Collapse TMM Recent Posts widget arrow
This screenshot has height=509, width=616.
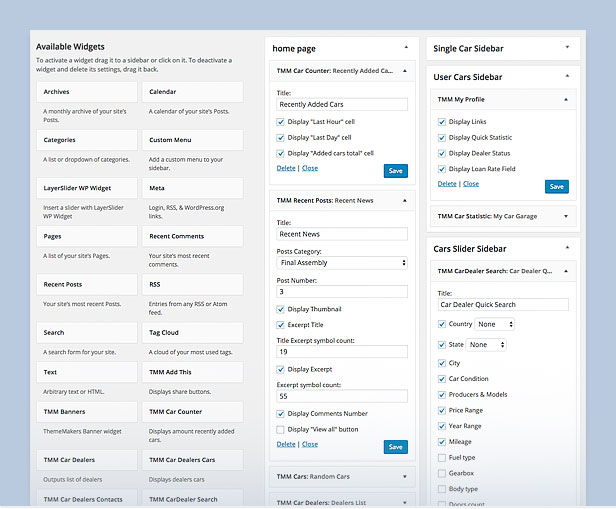click(x=403, y=201)
